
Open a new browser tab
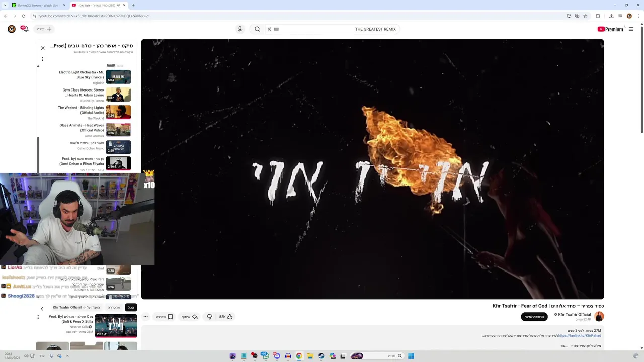133,5
